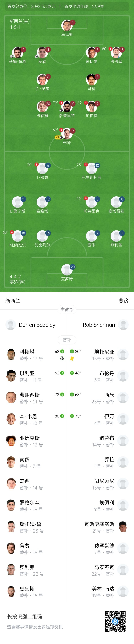
Task: Select goalkeeper 马克斯 avatar on the pitch
Action: (66, 25)
